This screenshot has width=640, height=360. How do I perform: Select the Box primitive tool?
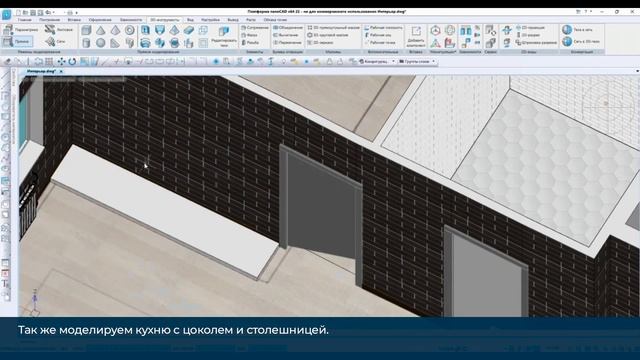click(86, 30)
